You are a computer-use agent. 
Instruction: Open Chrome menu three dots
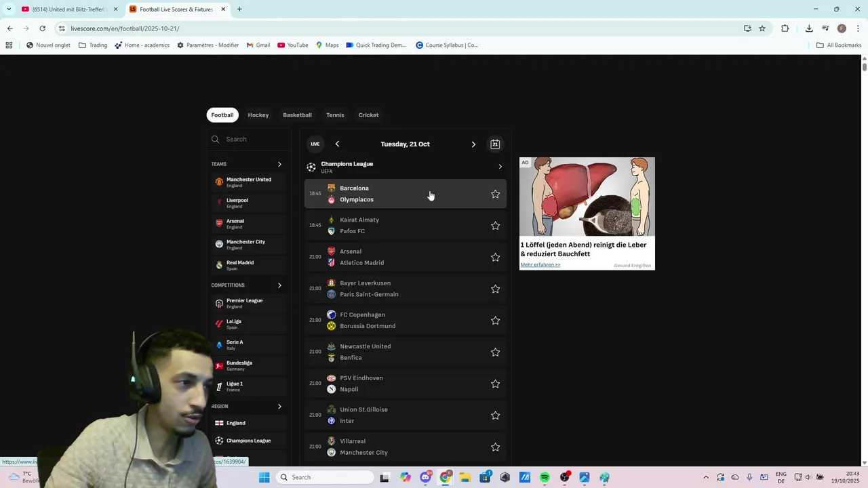[858, 28]
